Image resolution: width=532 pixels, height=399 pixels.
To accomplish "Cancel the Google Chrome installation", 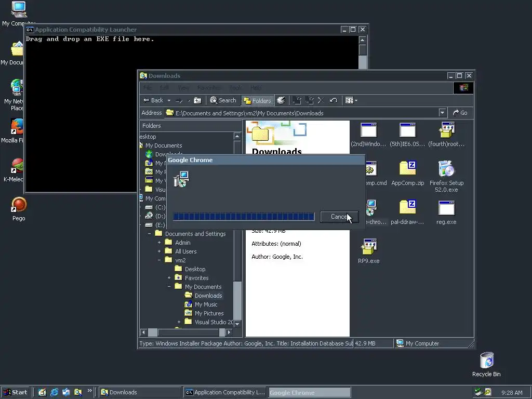I will (339, 217).
